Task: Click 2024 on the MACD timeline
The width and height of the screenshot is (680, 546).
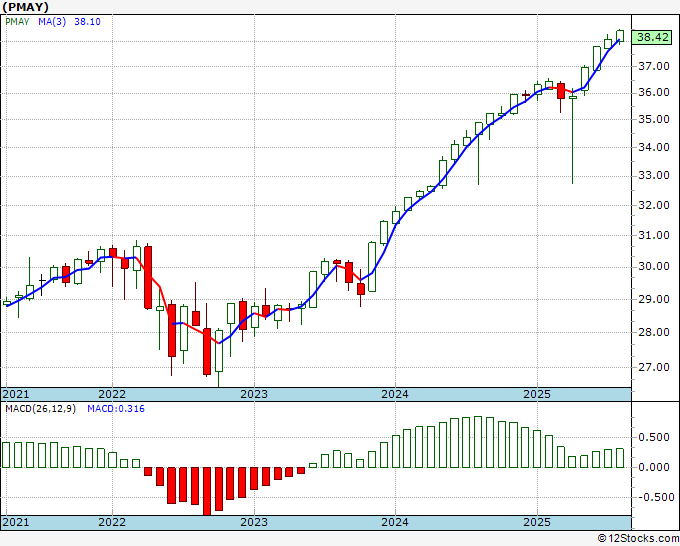Action: click(x=395, y=522)
